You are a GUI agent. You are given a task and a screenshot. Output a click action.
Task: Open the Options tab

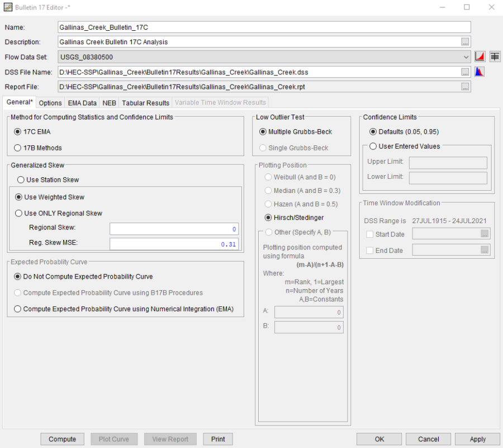tap(50, 103)
